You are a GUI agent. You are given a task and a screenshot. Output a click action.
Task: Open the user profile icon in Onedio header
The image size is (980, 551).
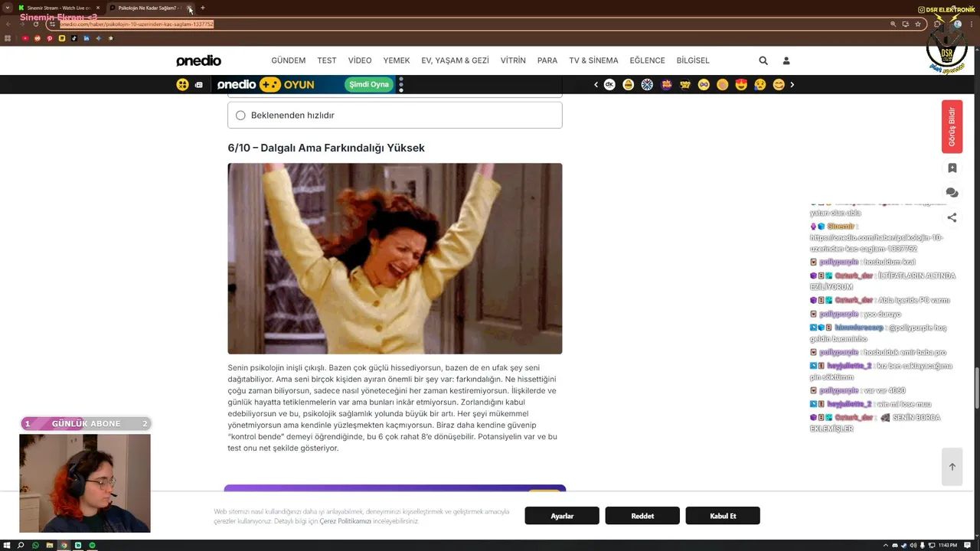coord(786,60)
